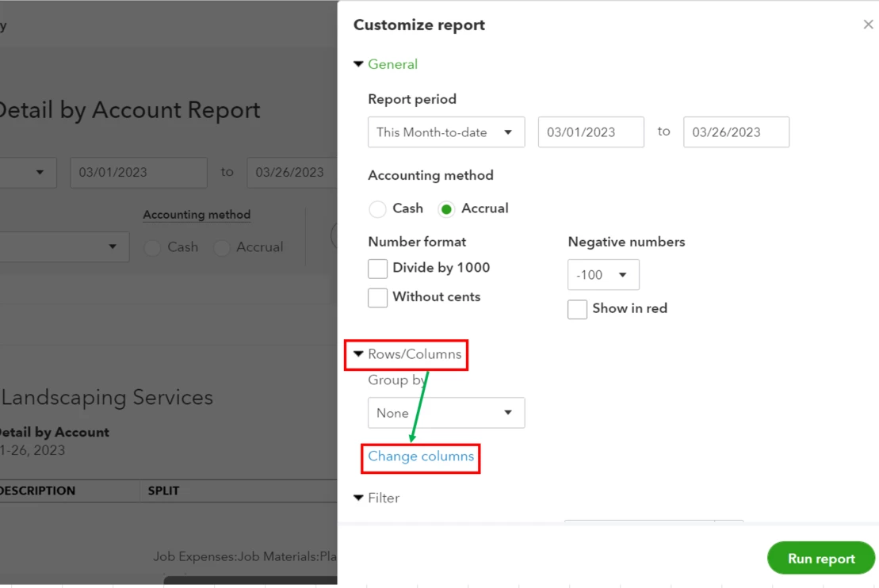Click the DESCRIPTION column header
The height and width of the screenshot is (588, 879).
click(37, 491)
